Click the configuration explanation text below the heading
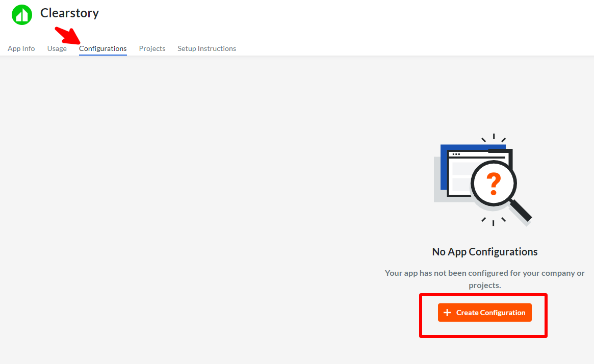 (484, 279)
